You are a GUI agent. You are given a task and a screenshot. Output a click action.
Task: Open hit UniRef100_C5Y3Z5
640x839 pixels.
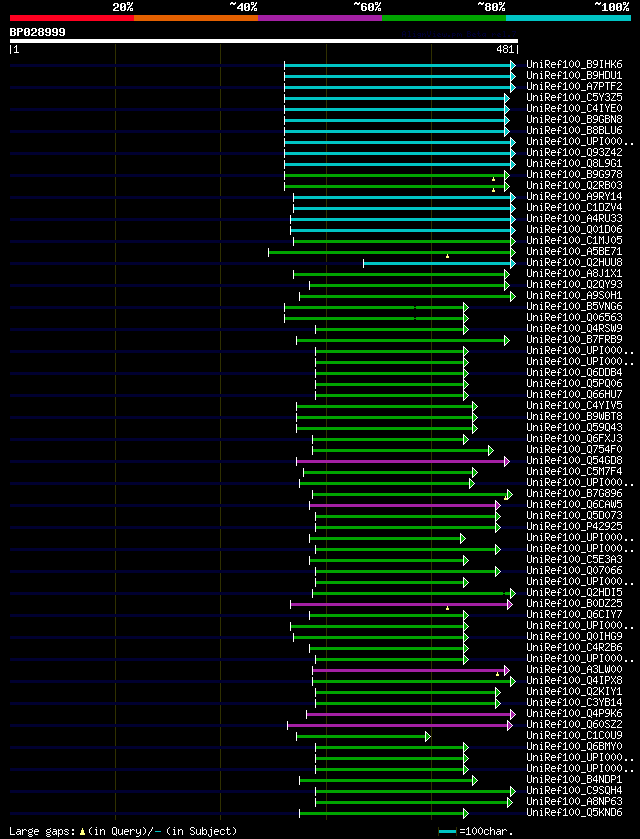(x=574, y=98)
